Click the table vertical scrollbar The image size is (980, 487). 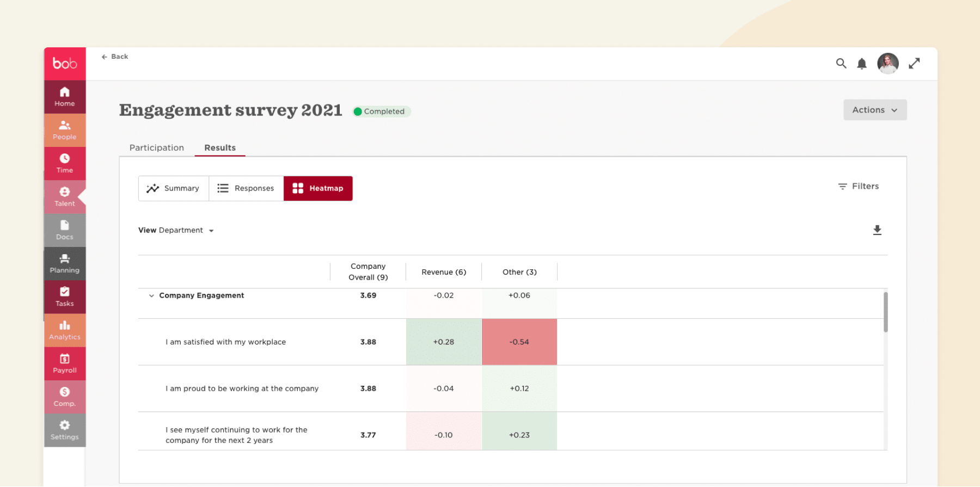tap(886, 312)
